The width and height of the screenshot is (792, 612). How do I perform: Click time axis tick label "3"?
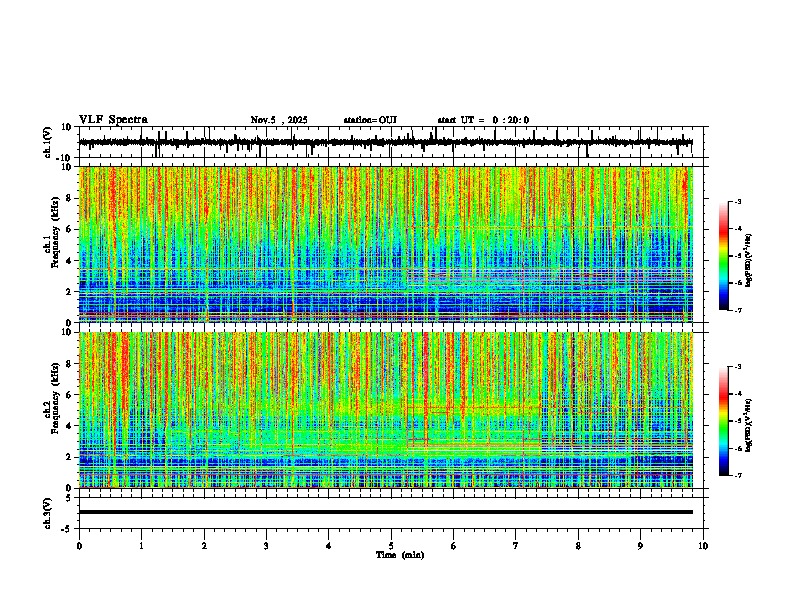266,546
